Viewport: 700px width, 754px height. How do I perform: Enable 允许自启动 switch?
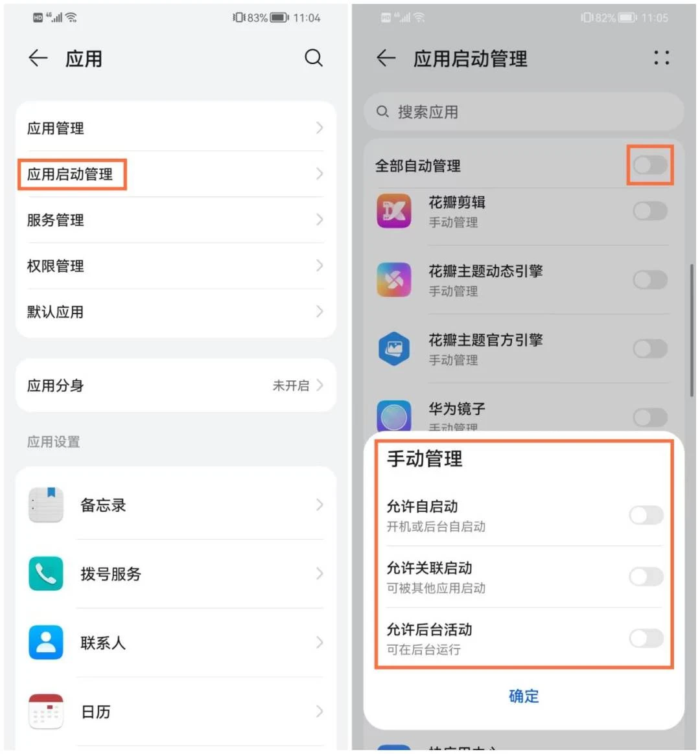646,516
